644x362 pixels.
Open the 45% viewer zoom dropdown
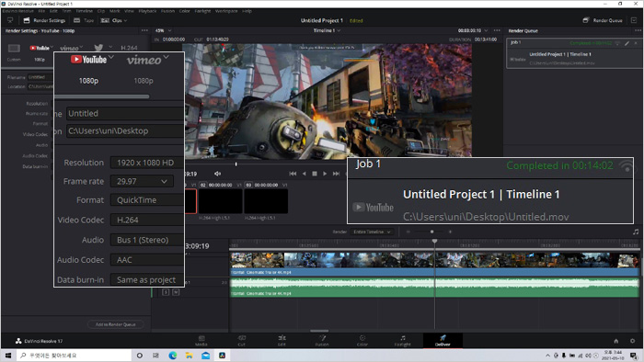coord(163,30)
